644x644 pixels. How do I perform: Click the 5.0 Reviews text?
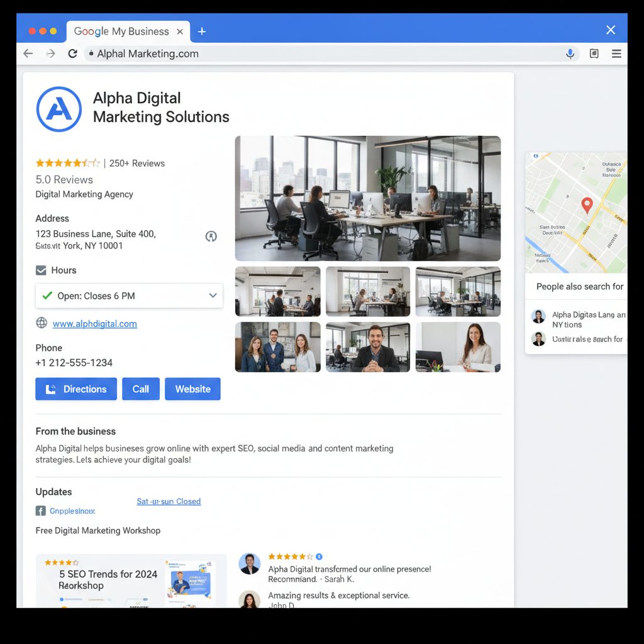(x=64, y=179)
